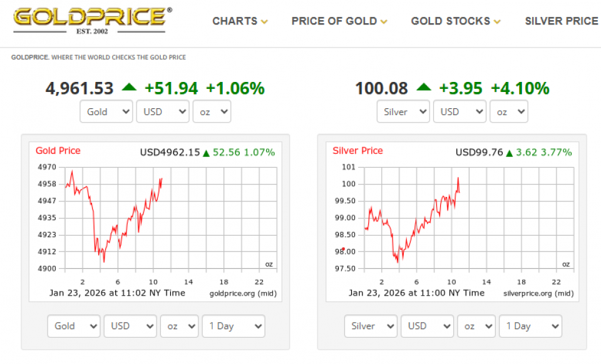The image size is (601, 364).
Task: Expand top USD currency dropdown under gold price
Action: pyautogui.click(x=163, y=112)
